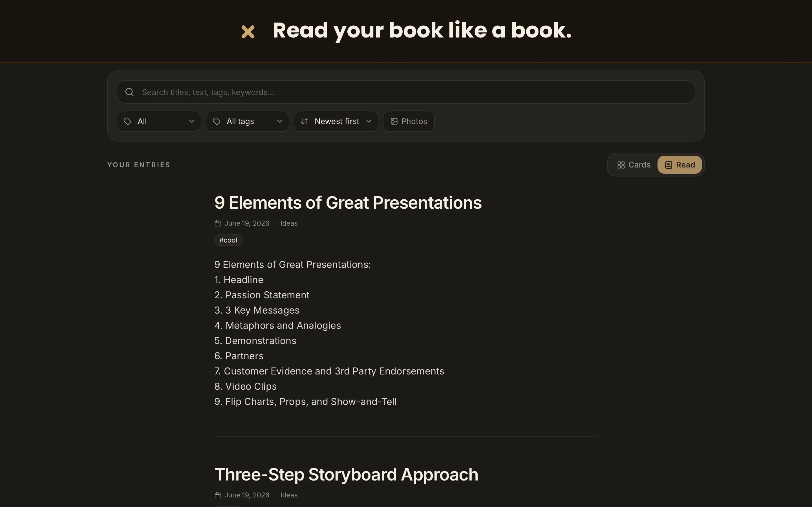Click the chevron in the All dropdown
812x507 pixels.
[x=192, y=121]
